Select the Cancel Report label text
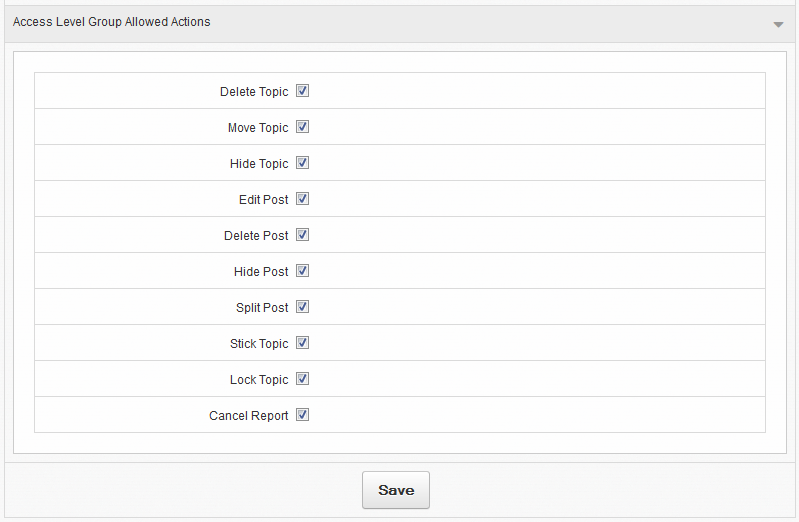799x522 pixels. [249, 416]
